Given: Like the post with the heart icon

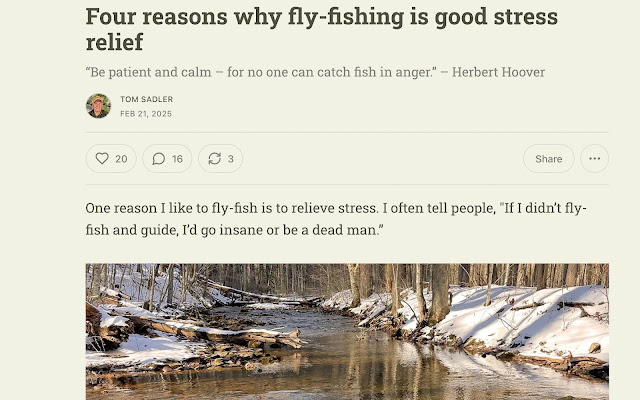Looking at the screenshot, I should [102, 158].
